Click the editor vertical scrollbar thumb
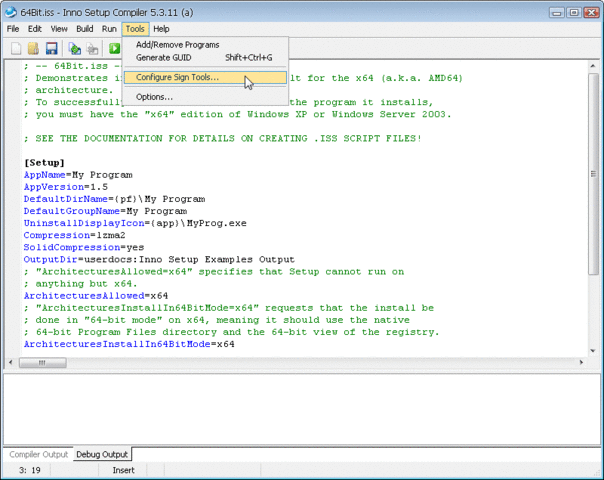 coord(593,174)
